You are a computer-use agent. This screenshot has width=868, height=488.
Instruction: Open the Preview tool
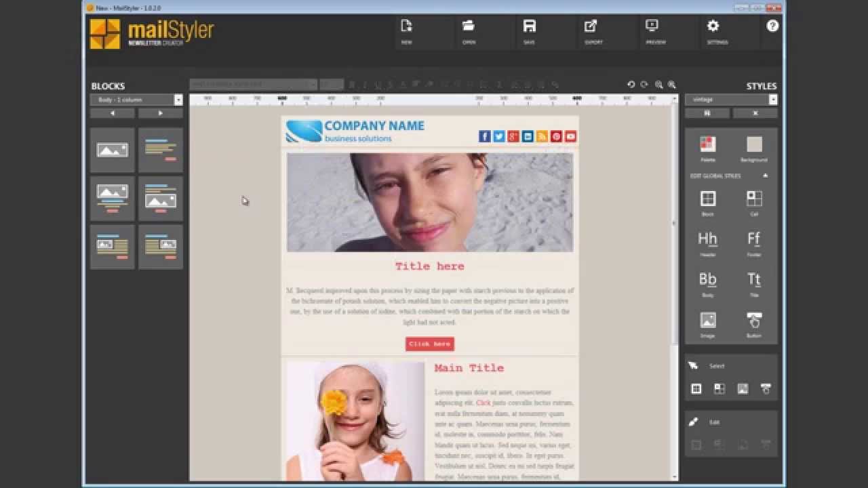(652, 26)
